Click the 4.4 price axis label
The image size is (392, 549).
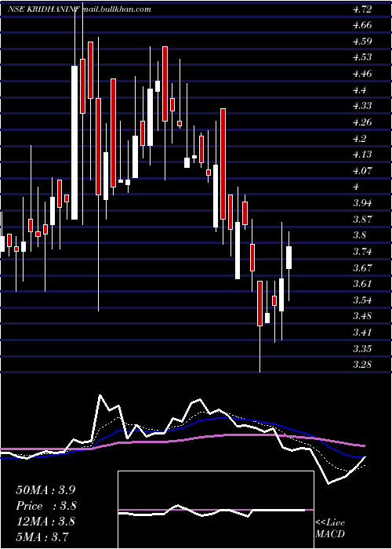click(x=360, y=90)
